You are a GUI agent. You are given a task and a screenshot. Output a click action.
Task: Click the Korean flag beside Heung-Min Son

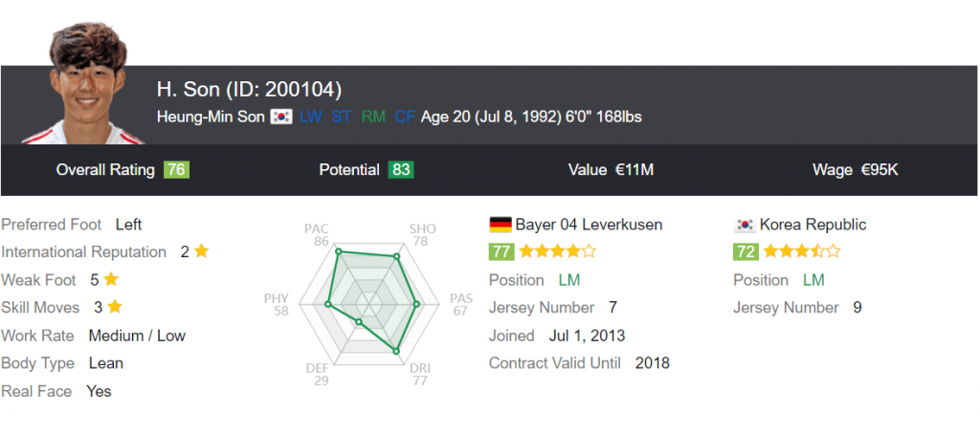point(281,117)
